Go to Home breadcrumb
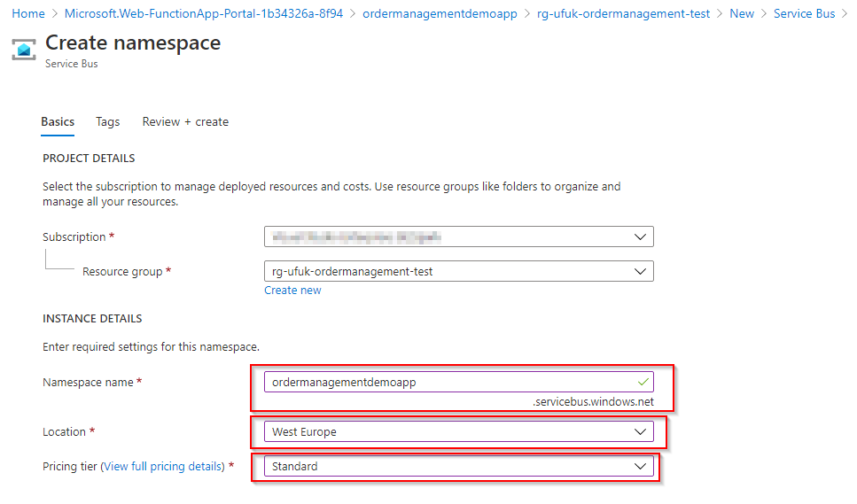Viewport: 857px width, 504px height. pos(28,13)
